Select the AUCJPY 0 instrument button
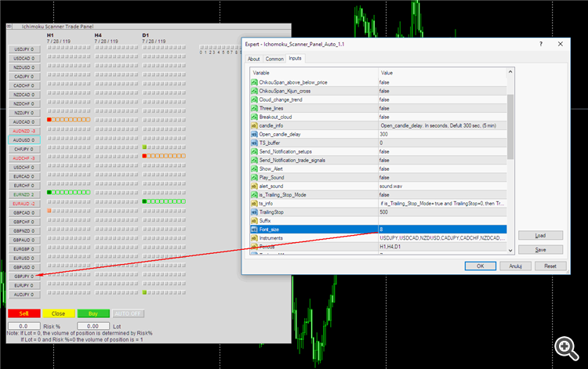 tap(24, 295)
